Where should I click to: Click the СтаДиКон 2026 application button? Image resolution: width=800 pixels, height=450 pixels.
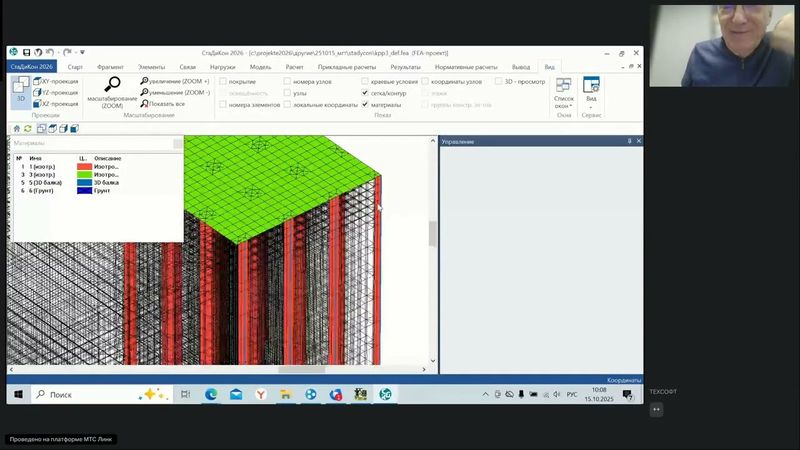click(31, 66)
